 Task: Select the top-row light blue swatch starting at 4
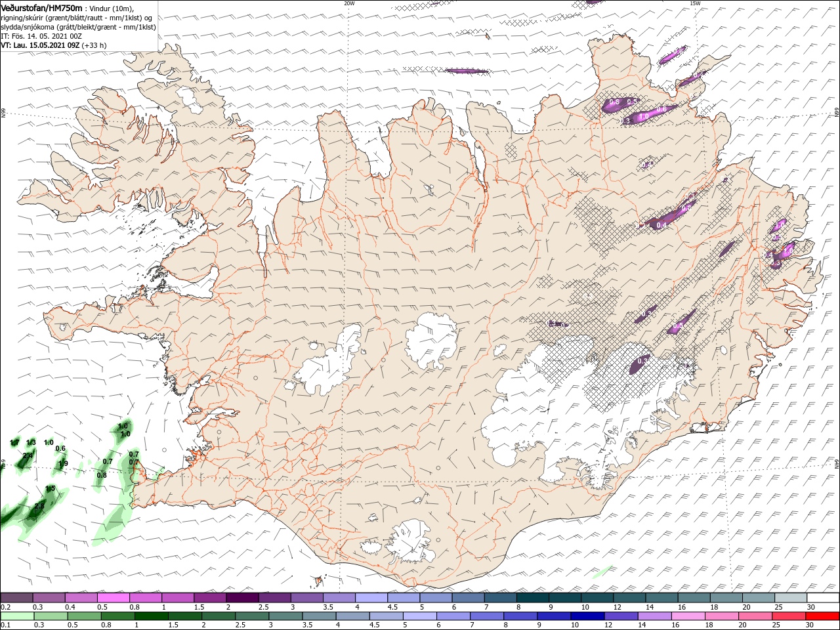371,597
